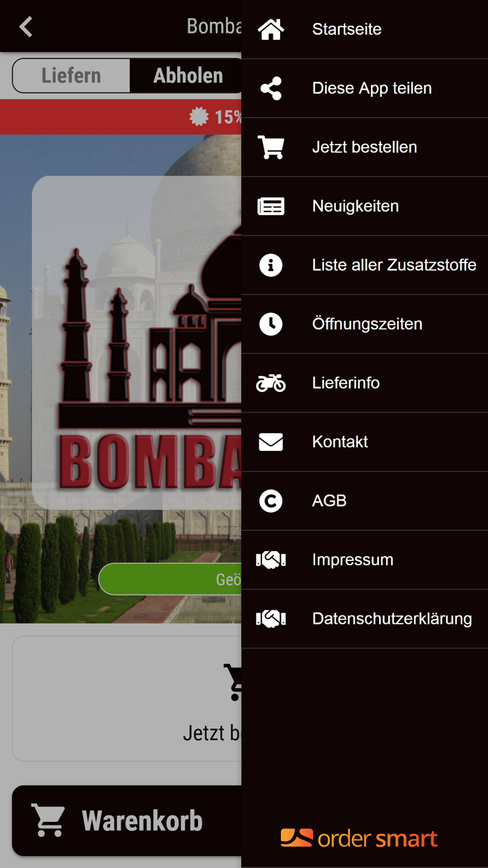Image resolution: width=488 pixels, height=868 pixels.
Task: Tap the red 15% discount banner
Action: tap(121, 117)
